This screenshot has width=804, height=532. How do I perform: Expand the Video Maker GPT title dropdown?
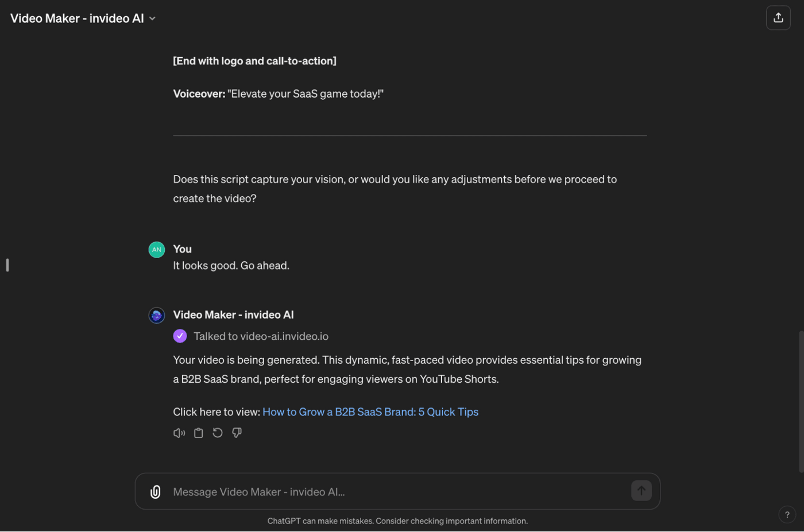point(152,18)
